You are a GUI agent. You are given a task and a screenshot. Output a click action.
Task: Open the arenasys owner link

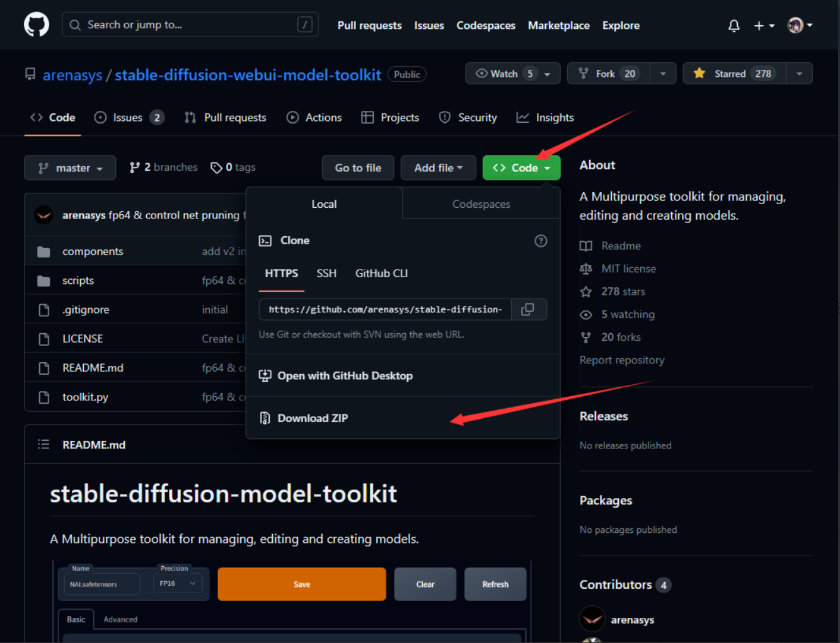point(72,75)
